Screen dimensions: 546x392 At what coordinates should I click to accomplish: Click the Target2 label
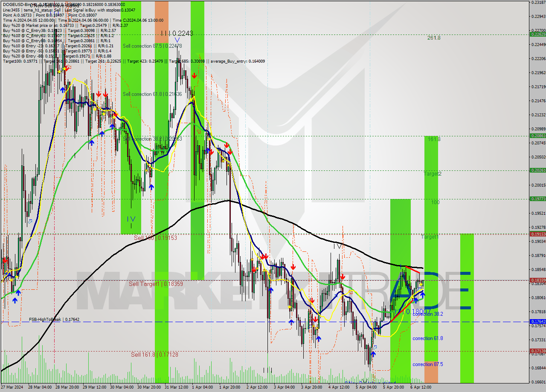(433, 174)
